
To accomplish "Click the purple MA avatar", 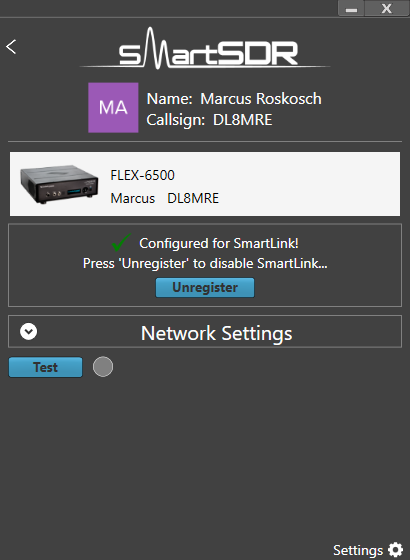I will tap(113, 108).
